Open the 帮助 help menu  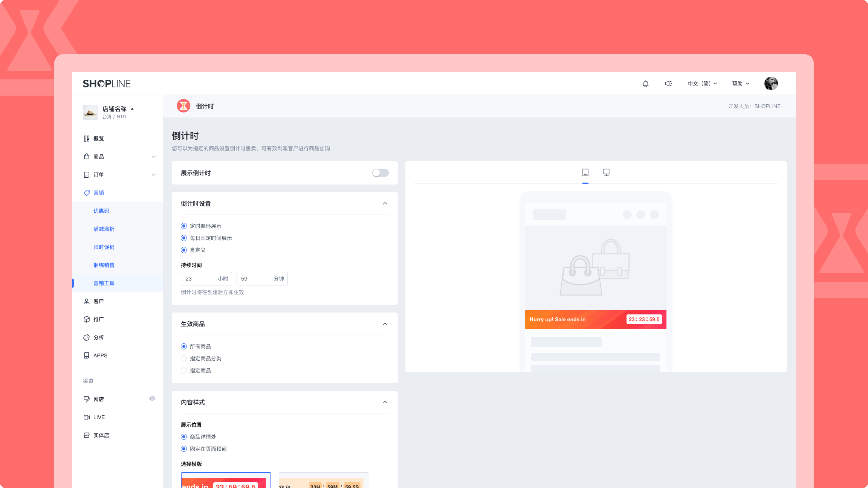point(740,84)
